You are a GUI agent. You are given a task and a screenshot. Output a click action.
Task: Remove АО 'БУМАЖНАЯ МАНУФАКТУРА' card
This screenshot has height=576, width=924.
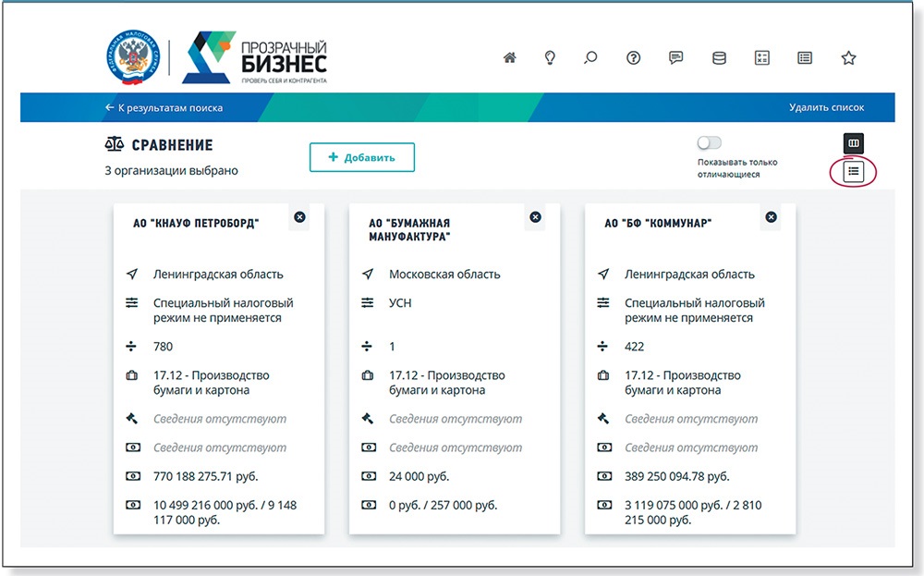535,217
